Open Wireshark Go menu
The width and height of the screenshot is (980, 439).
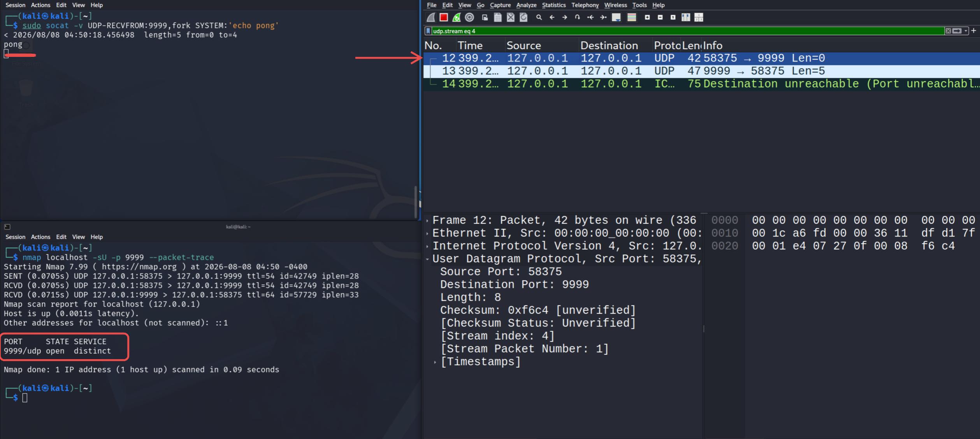(480, 5)
